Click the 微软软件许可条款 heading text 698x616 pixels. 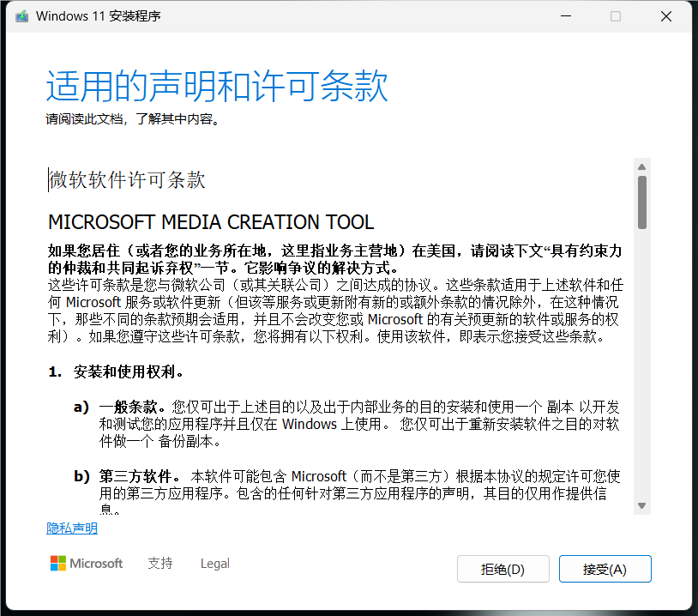[x=127, y=180]
